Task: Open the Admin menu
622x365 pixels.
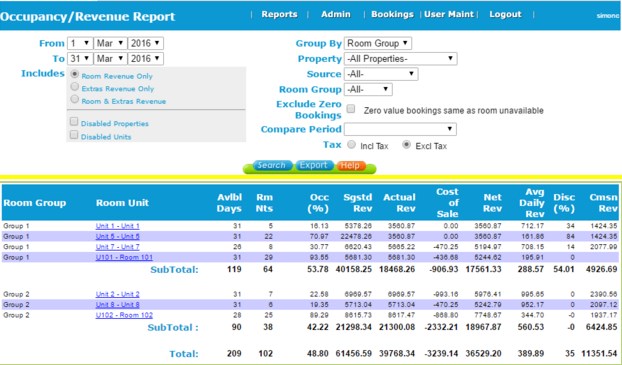Action: (x=336, y=14)
